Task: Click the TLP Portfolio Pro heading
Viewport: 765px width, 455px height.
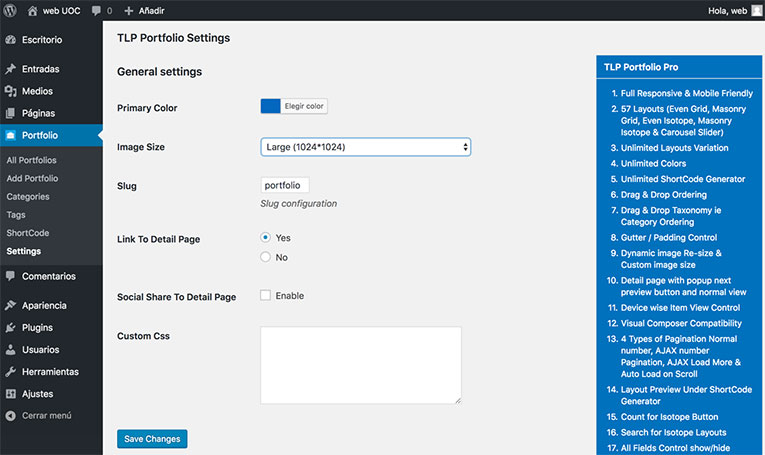Action: pyautogui.click(x=641, y=67)
